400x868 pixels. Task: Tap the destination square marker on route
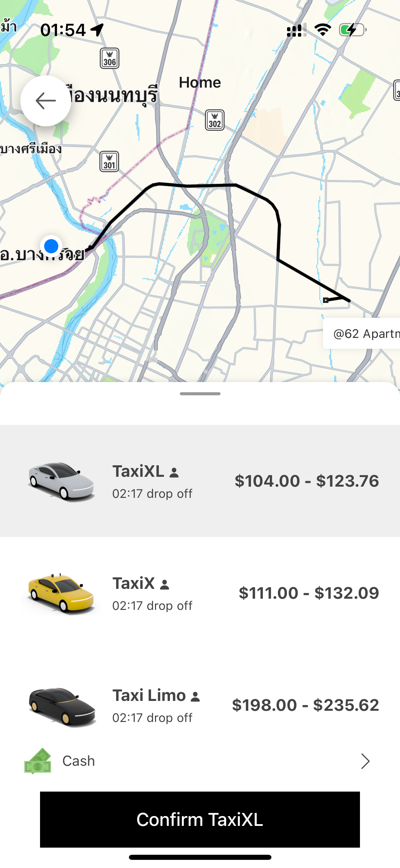(326, 300)
